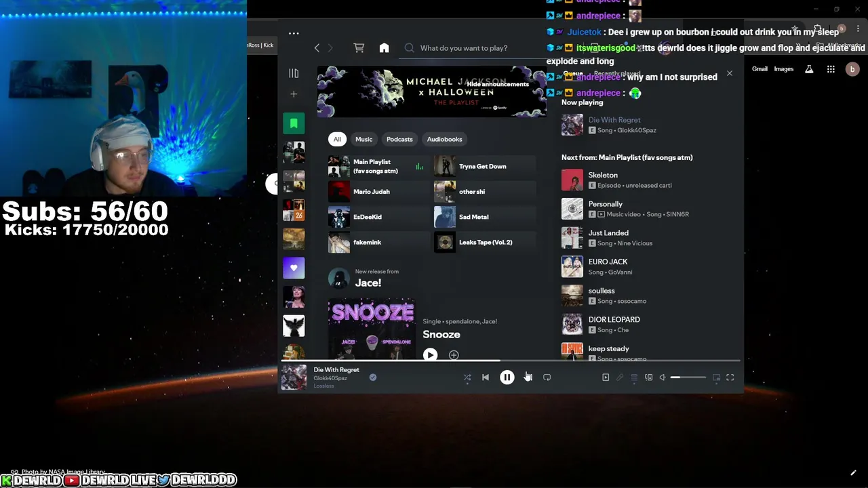868x488 pixels.
Task: Open Main Playlist (fav songs atm) card
Action: tap(378, 167)
